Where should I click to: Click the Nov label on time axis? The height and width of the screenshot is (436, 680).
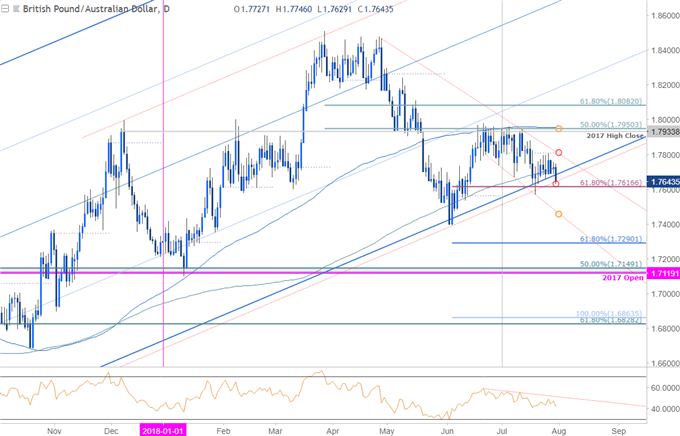tap(54, 431)
